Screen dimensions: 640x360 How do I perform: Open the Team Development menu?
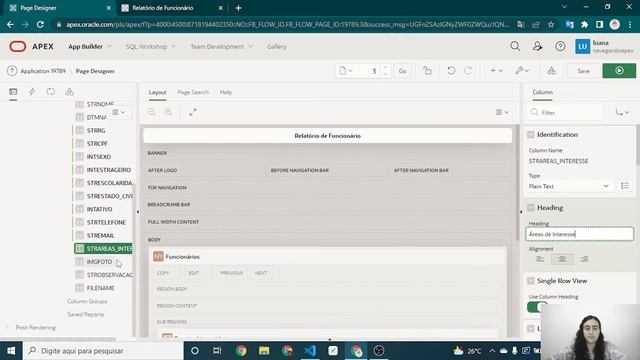pos(221,47)
